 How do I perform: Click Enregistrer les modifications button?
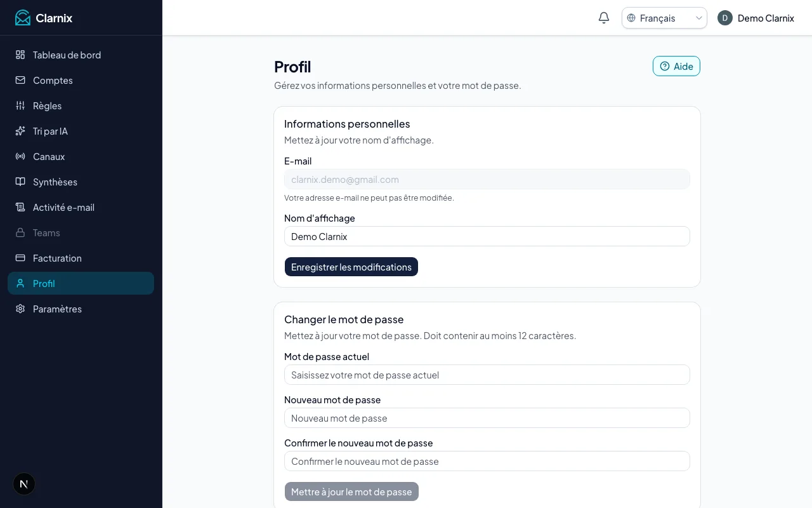(351, 267)
